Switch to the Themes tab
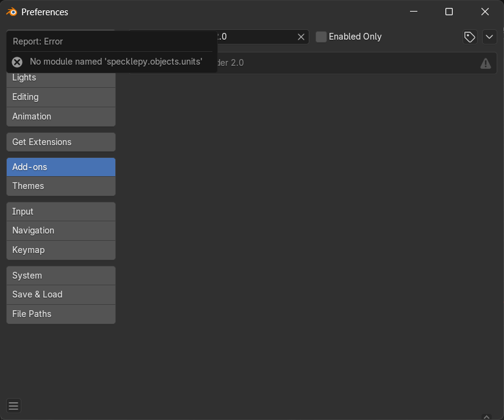 61,186
